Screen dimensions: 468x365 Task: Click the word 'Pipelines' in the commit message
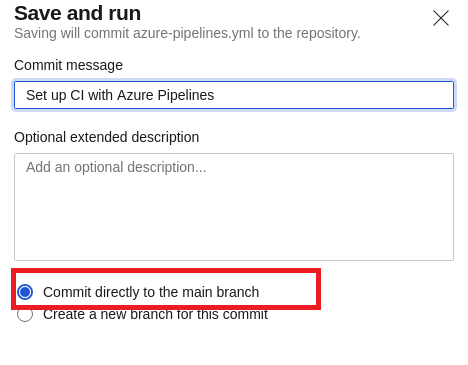coord(186,95)
